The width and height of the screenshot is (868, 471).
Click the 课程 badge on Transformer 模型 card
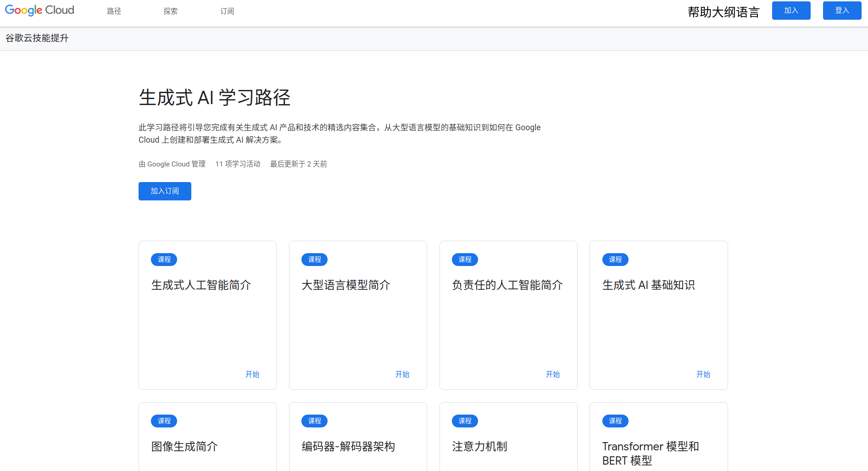click(615, 421)
